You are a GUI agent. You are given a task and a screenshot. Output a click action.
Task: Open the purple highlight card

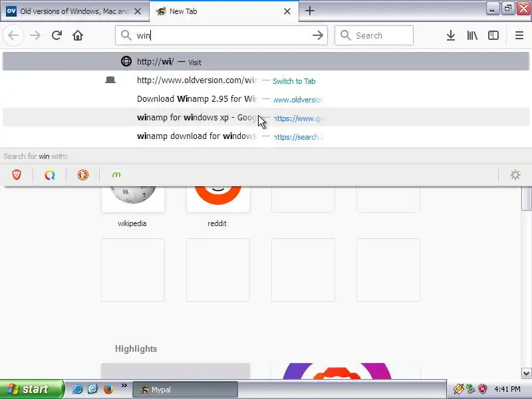[345, 371]
